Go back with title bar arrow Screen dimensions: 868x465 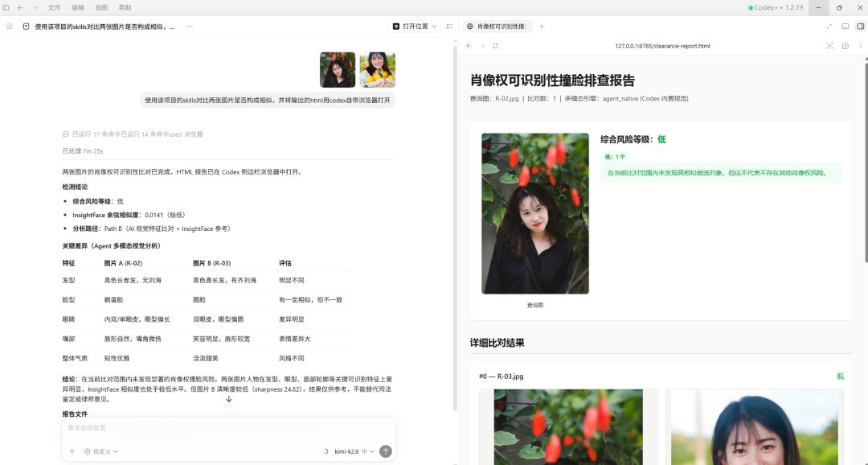tap(20, 8)
